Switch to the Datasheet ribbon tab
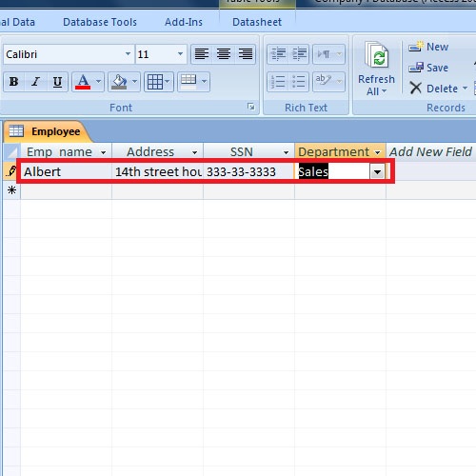Image resolution: width=476 pixels, height=476 pixels. pyautogui.click(x=257, y=22)
